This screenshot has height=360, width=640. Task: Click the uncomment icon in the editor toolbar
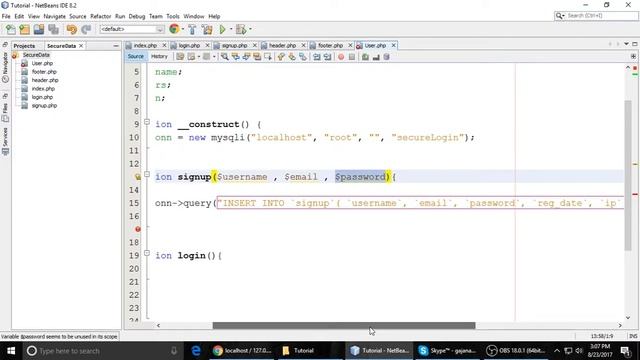(x=376, y=57)
